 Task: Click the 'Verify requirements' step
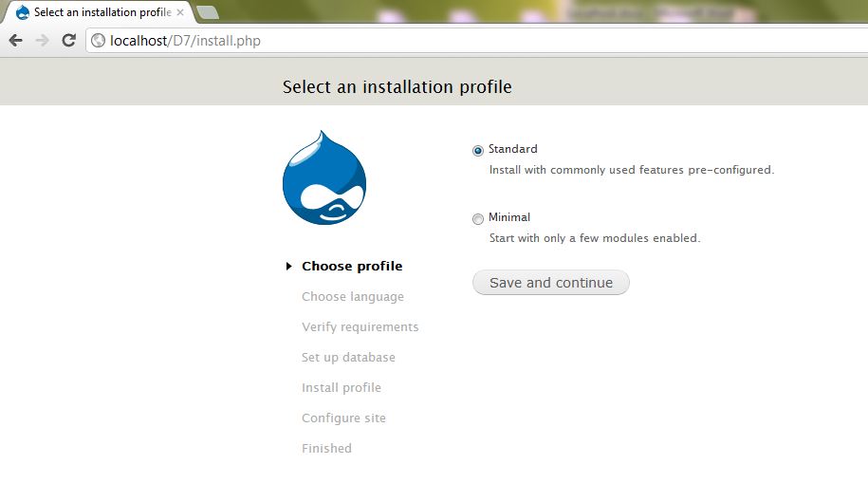click(360, 326)
